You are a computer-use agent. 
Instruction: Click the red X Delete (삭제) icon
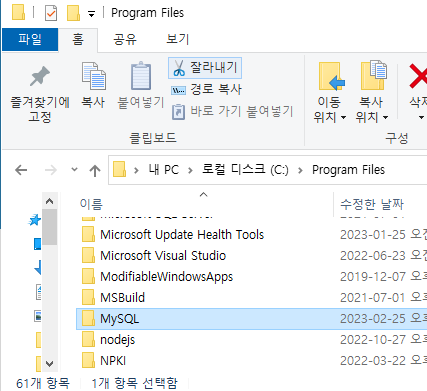point(419,76)
